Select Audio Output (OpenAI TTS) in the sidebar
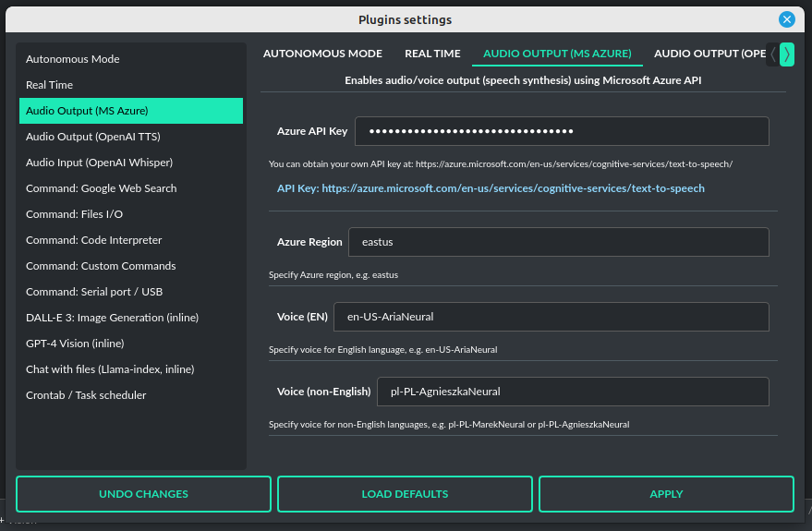 [x=92, y=137]
